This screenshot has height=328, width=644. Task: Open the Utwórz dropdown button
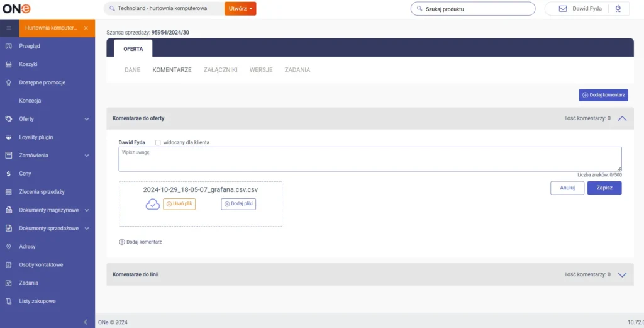point(240,9)
